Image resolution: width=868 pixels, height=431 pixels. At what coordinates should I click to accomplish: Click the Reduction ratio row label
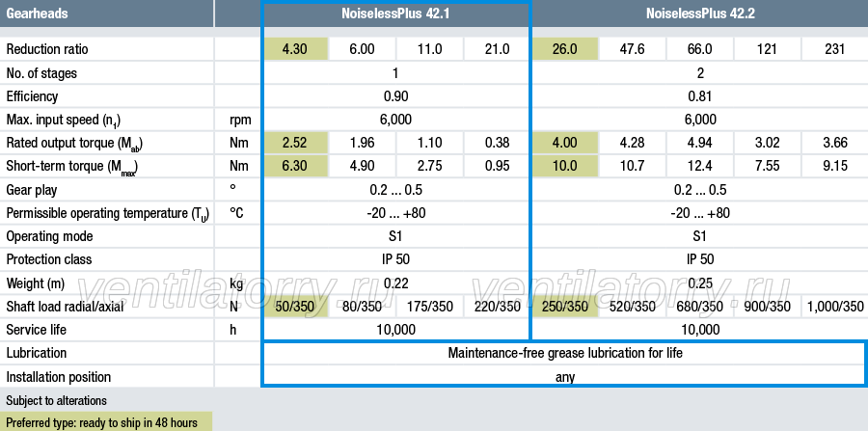coord(47,49)
